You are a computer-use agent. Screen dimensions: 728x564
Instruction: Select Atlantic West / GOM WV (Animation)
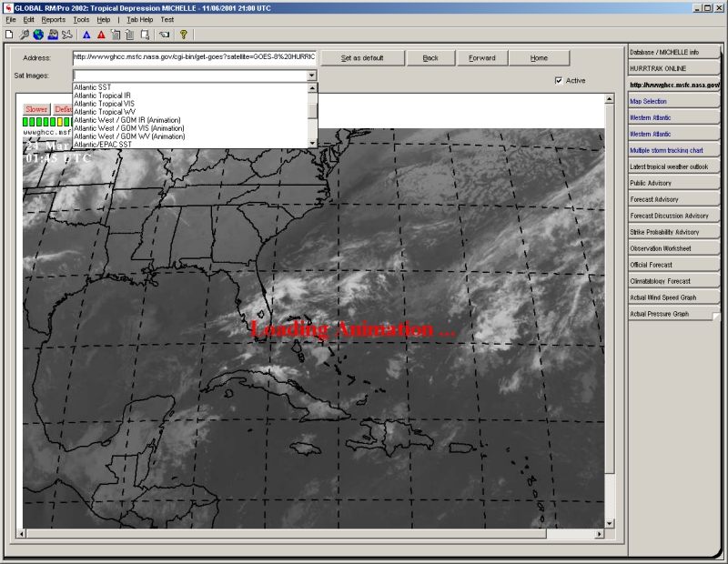click(190, 136)
